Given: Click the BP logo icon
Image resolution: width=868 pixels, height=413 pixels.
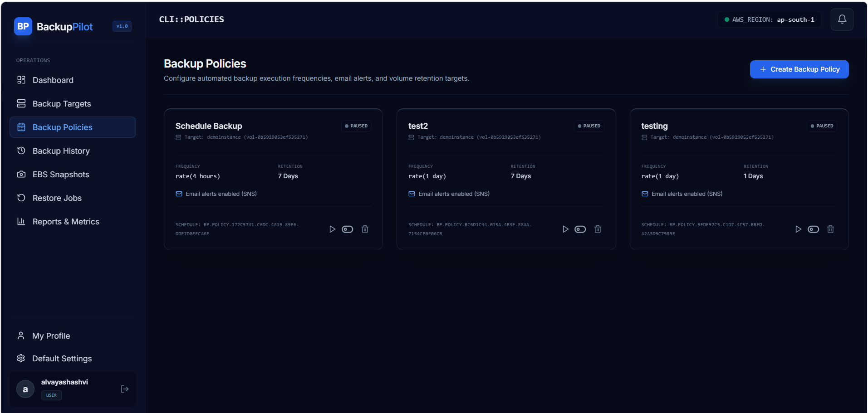Looking at the screenshot, I should tap(23, 26).
